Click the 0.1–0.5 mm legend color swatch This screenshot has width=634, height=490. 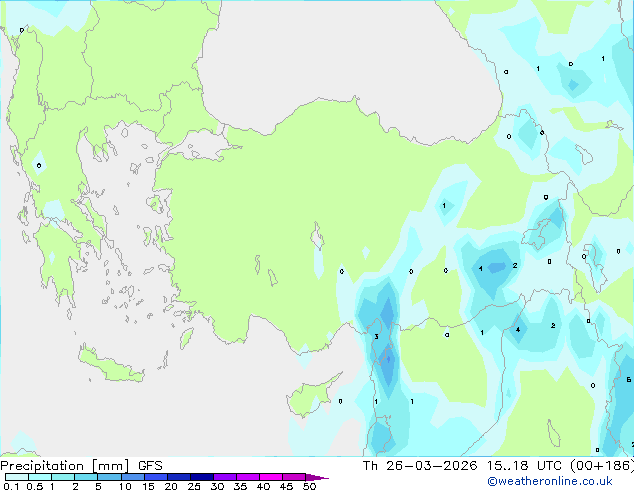[x=17, y=477]
